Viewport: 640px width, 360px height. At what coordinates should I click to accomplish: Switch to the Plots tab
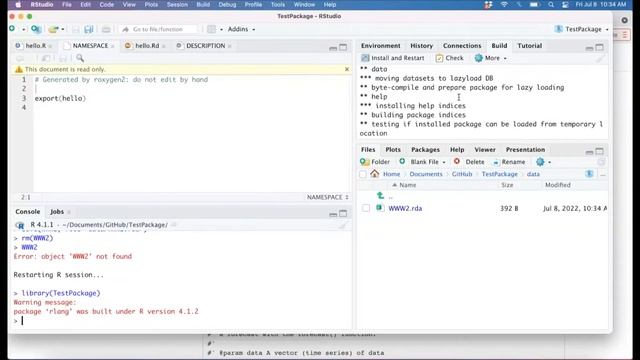[393, 150]
